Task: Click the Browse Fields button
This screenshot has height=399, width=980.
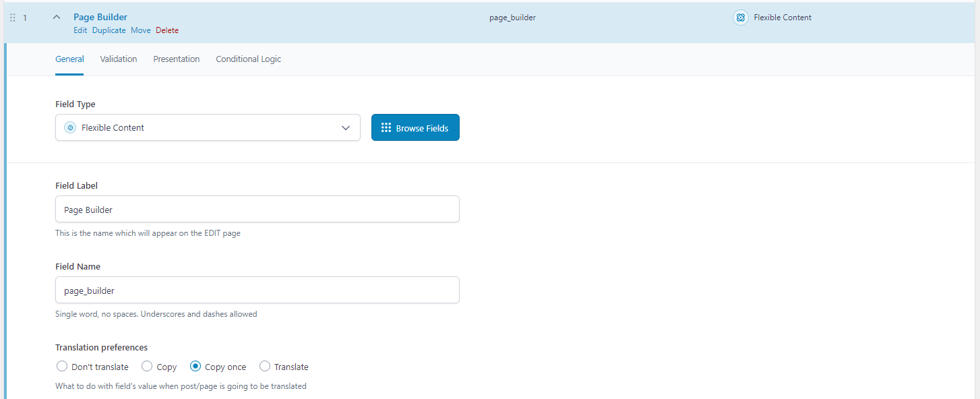Action: (x=415, y=127)
